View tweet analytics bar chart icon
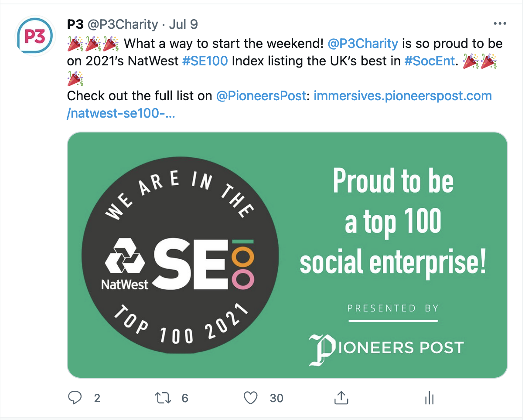Viewport: 525px width, 420px height. click(430, 397)
